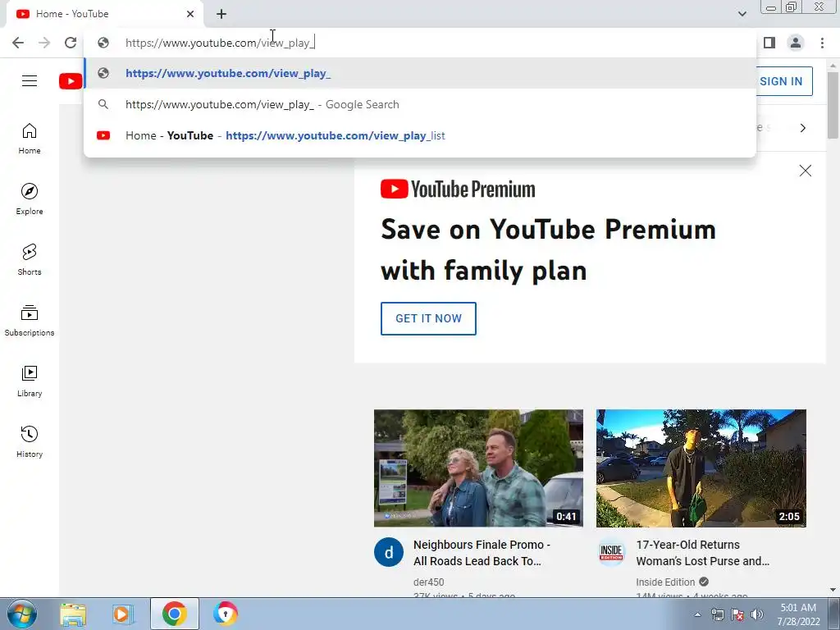Viewport: 840px width, 630px height.
Task: Open File Explorer from taskbar
Action: (x=73, y=614)
